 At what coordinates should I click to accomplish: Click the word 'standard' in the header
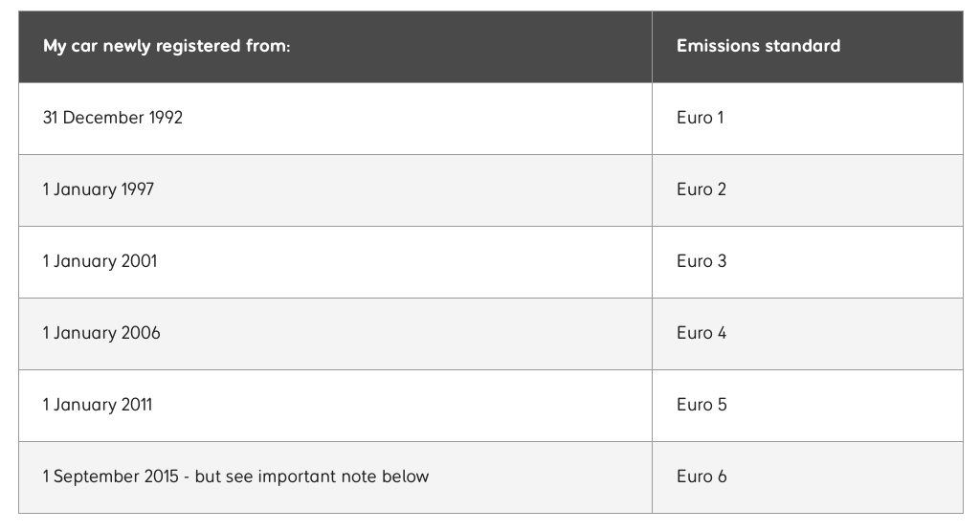tap(803, 46)
